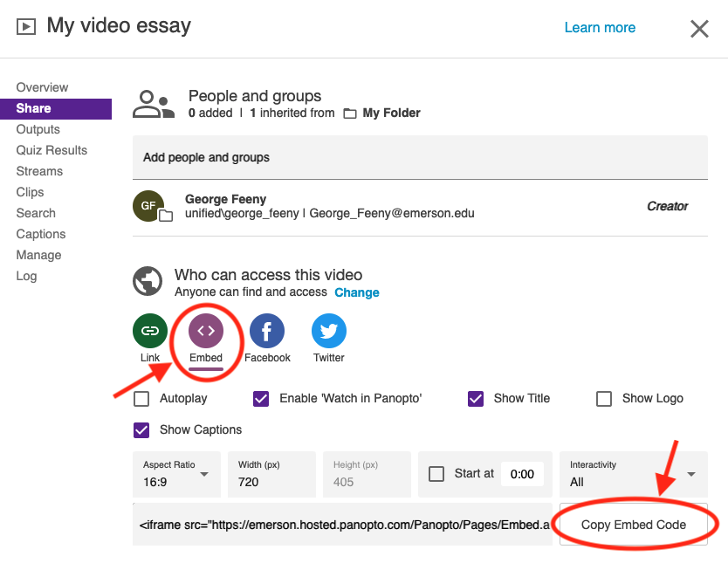Expand the Interactivity dropdown
728x563 pixels.
pyautogui.click(x=632, y=474)
